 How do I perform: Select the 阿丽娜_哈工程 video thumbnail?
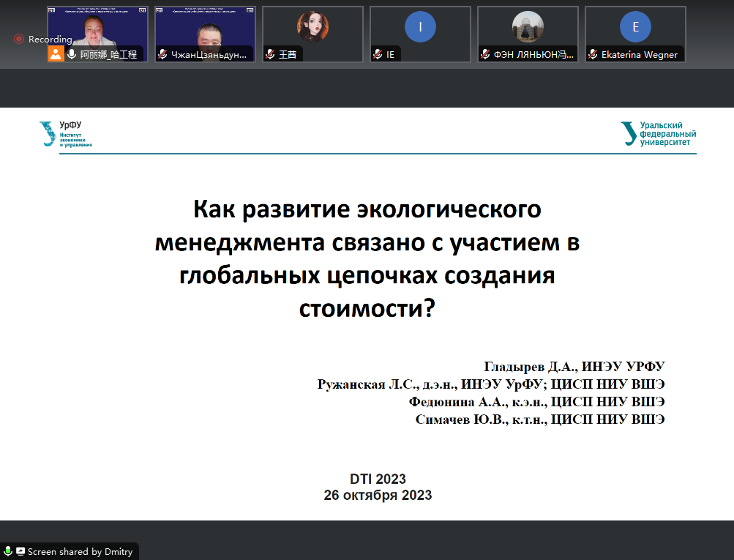coord(97,28)
